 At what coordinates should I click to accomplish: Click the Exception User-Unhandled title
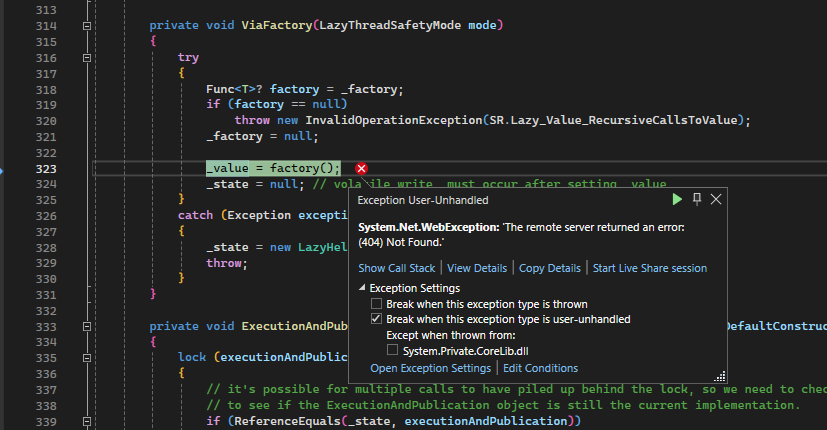pos(423,200)
